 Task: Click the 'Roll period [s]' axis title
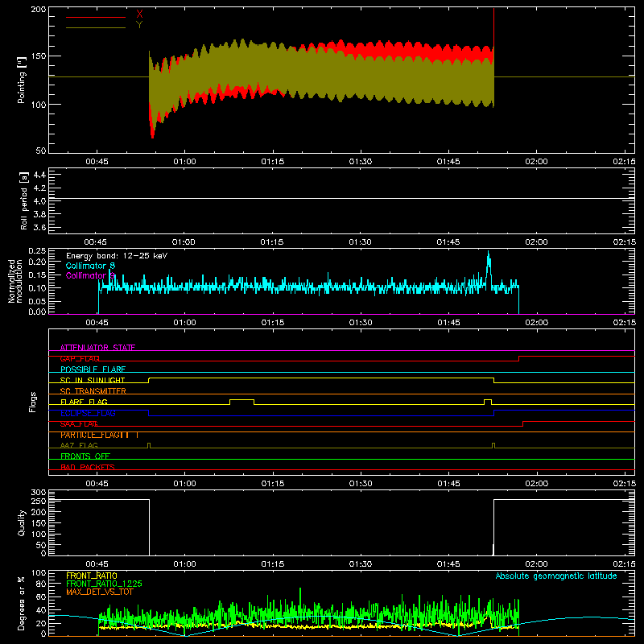point(24,200)
